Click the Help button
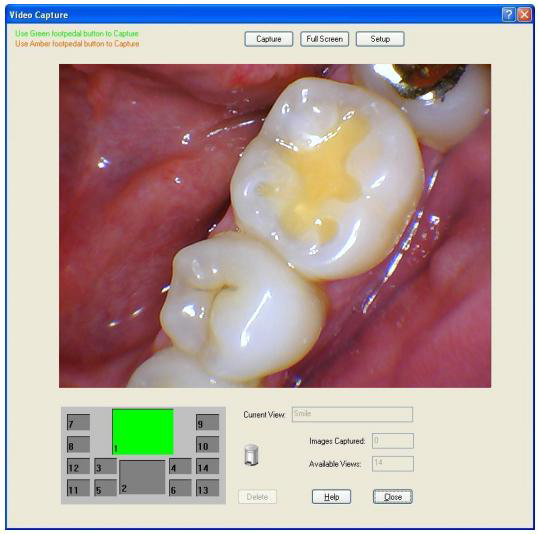The width and height of the screenshot is (538, 534). click(331, 497)
